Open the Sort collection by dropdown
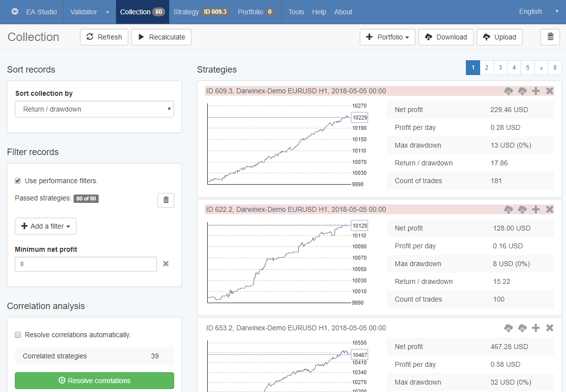 tap(94, 109)
